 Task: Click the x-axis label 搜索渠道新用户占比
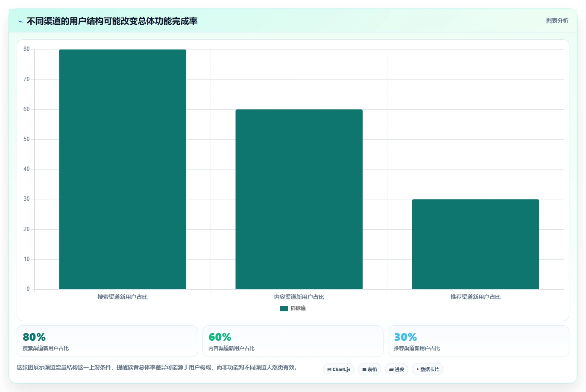point(123,297)
